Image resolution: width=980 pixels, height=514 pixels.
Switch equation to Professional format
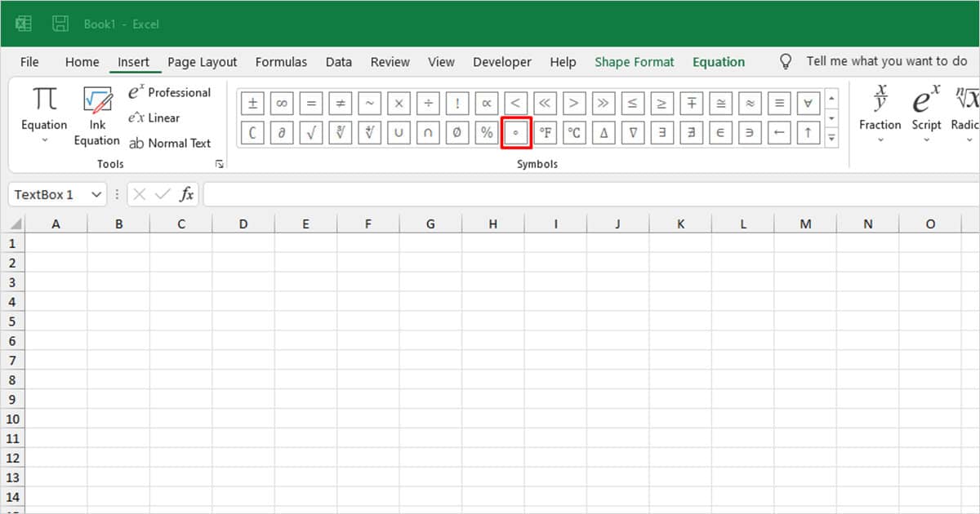[x=170, y=92]
